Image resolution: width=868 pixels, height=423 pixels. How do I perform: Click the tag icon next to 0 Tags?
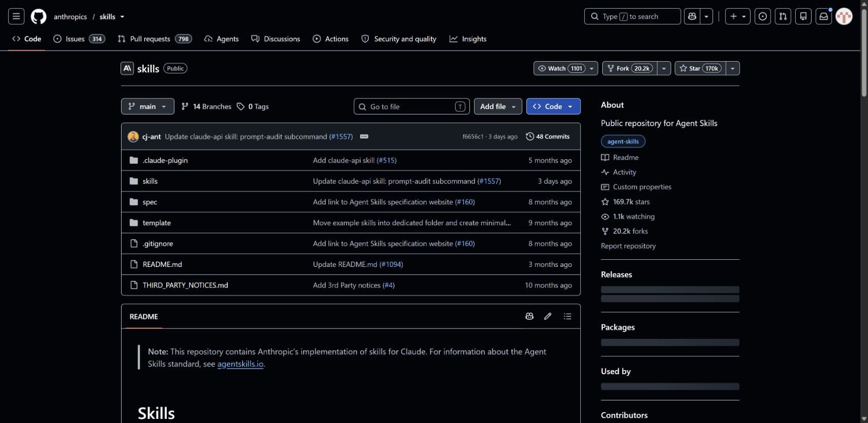click(x=241, y=106)
